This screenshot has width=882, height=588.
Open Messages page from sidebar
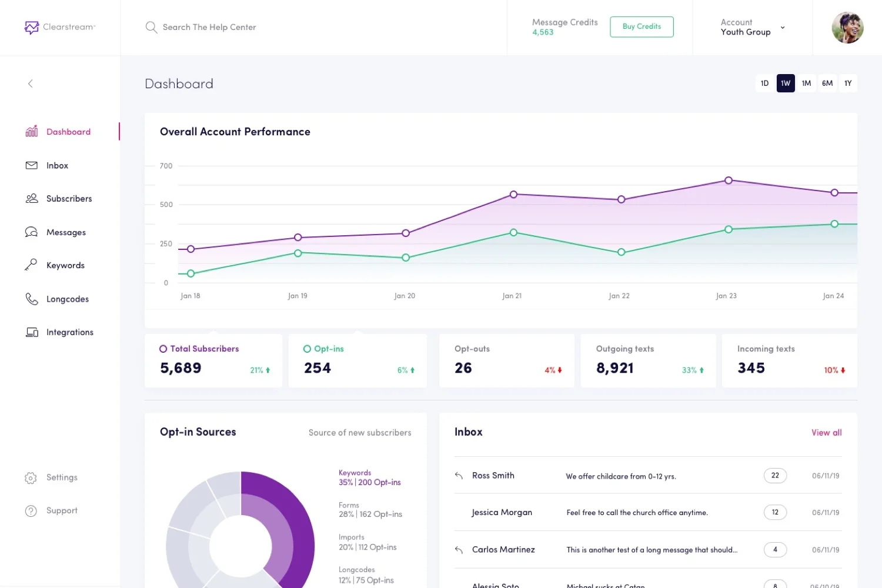66,232
